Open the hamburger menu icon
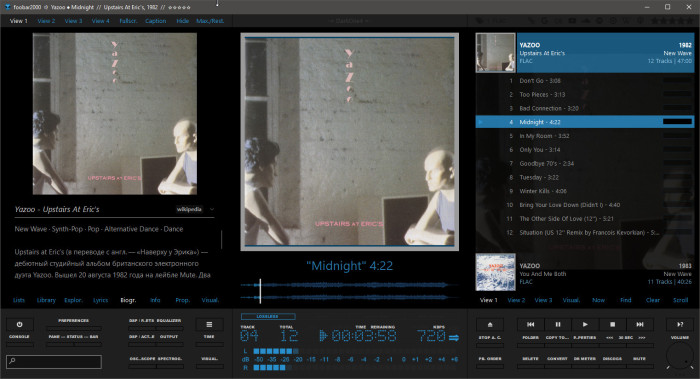Image resolution: width=700 pixels, height=379 pixels. tap(209, 325)
